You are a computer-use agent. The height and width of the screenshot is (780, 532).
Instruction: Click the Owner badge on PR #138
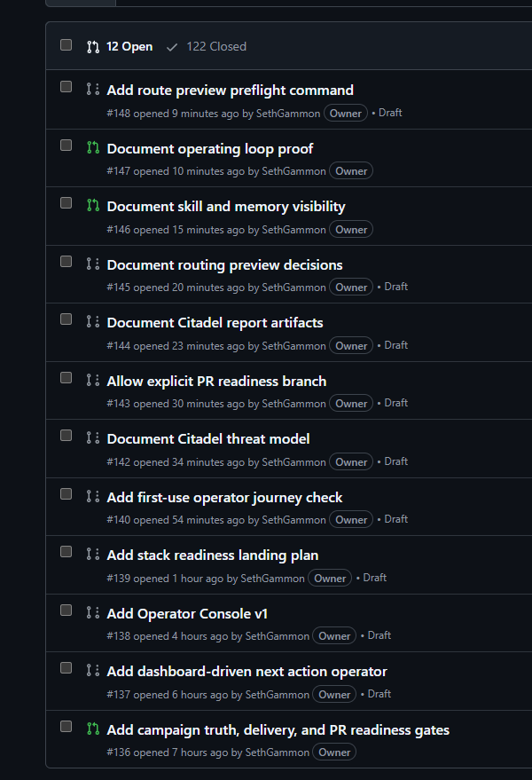[334, 635]
